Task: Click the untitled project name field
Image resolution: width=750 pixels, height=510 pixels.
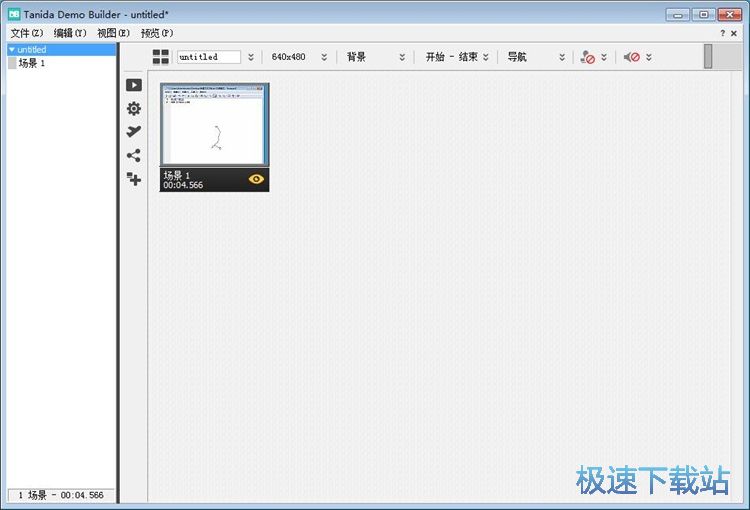Action: (209, 57)
